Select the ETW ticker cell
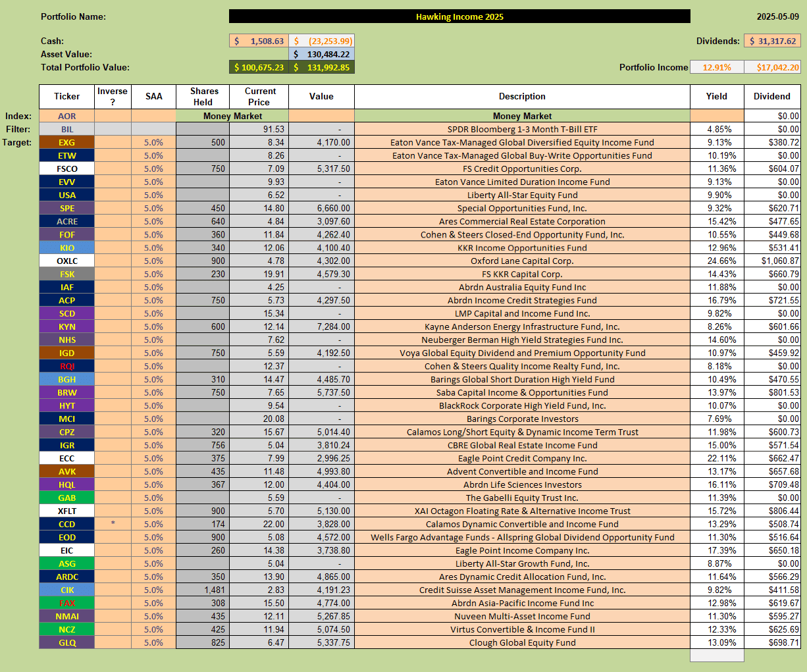 click(66, 155)
